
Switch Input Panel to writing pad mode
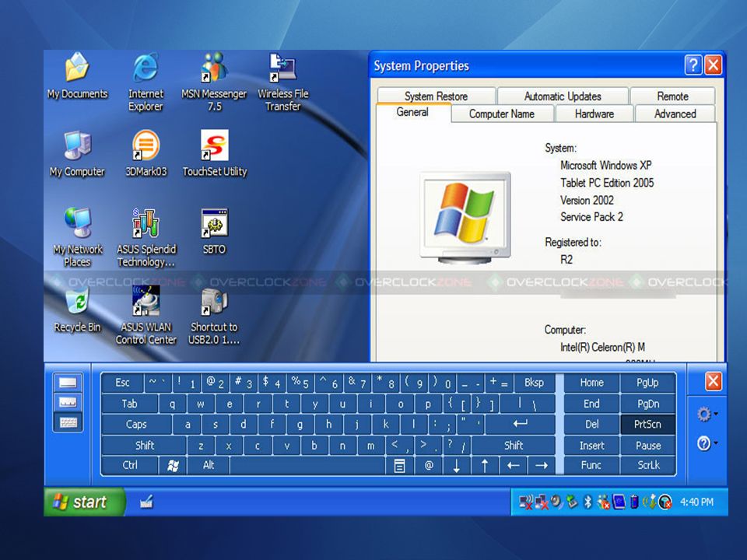68,383
